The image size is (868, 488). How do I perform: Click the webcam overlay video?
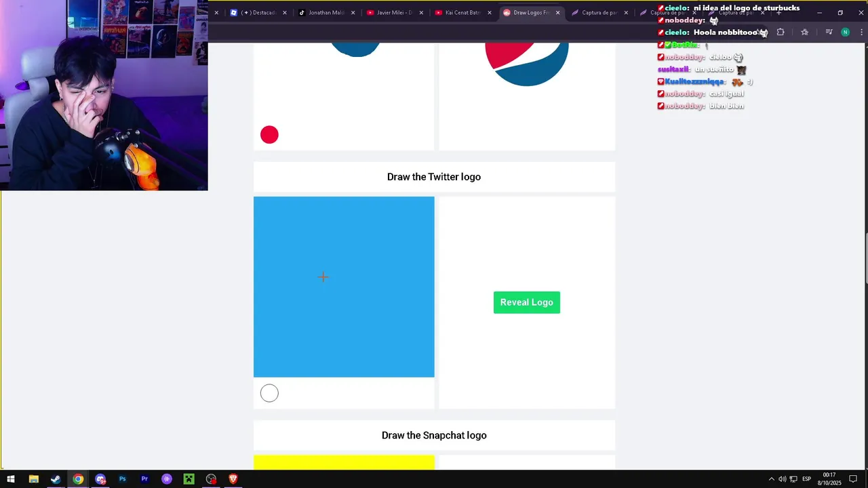[104, 95]
